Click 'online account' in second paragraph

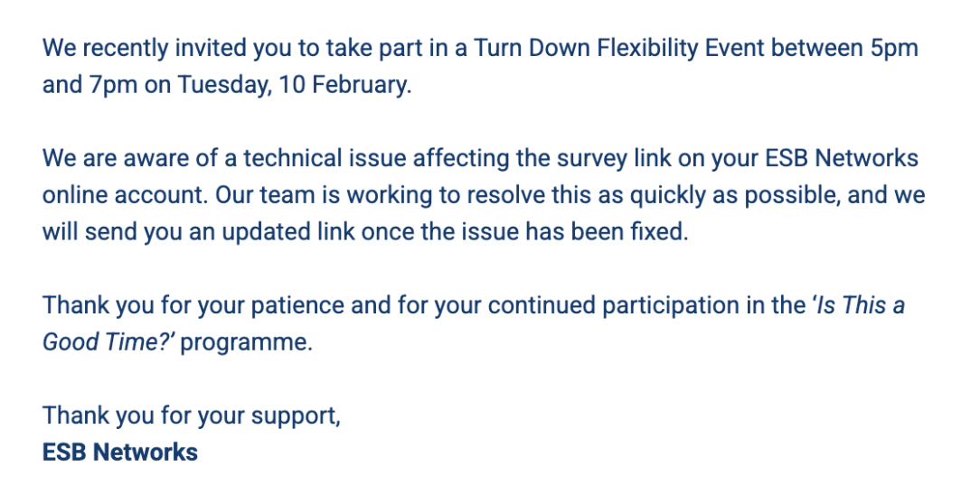[124, 195]
